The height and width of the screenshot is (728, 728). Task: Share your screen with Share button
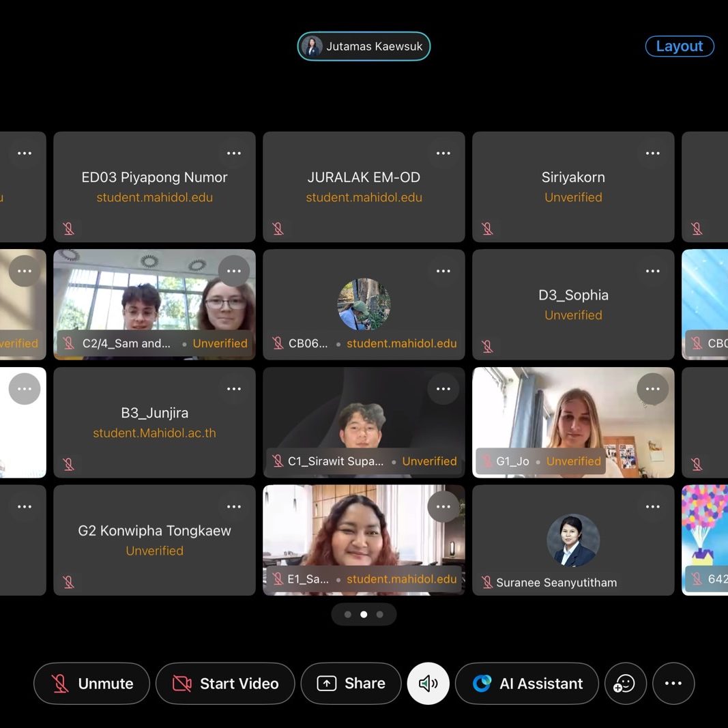coord(351,684)
